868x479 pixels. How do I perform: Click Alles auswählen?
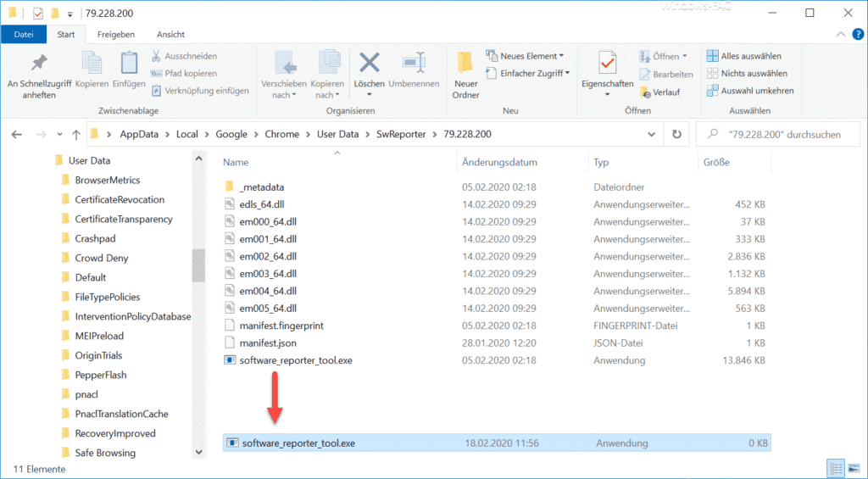744,56
